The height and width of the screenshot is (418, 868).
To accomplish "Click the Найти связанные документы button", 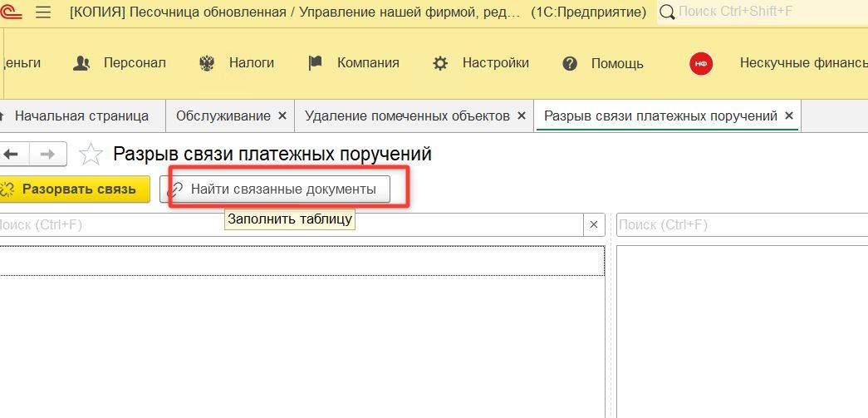I will pyautogui.click(x=275, y=189).
